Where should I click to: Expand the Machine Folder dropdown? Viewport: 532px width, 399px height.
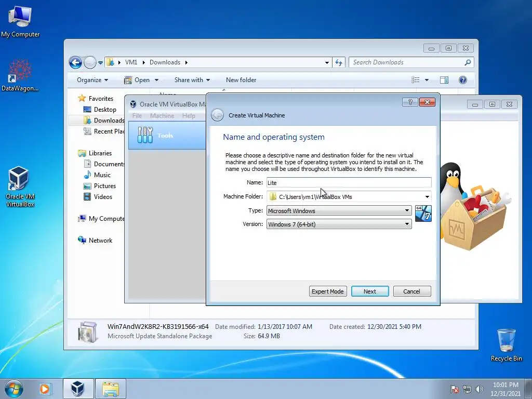pyautogui.click(x=427, y=197)
